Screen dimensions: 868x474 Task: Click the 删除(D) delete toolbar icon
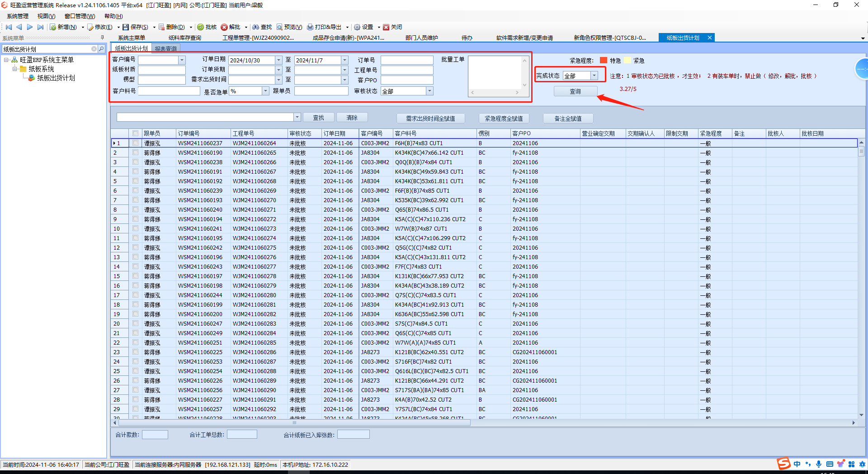point(162,27)
